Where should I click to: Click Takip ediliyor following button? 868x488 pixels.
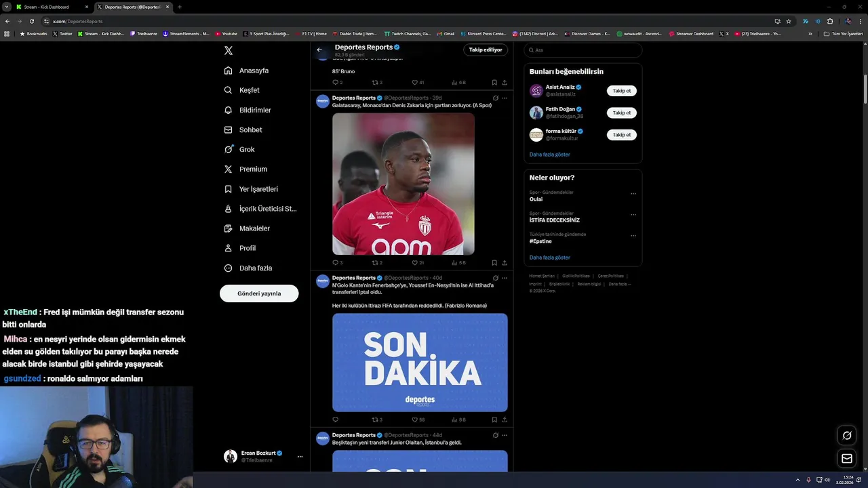pos(486,49)
